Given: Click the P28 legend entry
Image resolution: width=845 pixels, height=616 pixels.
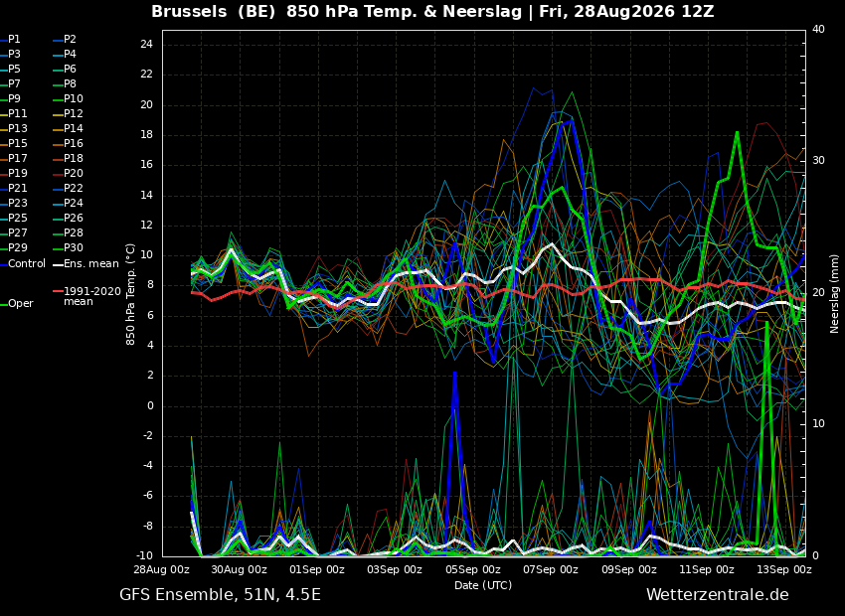Looking at the screenshot, I should tap(69, 232).
